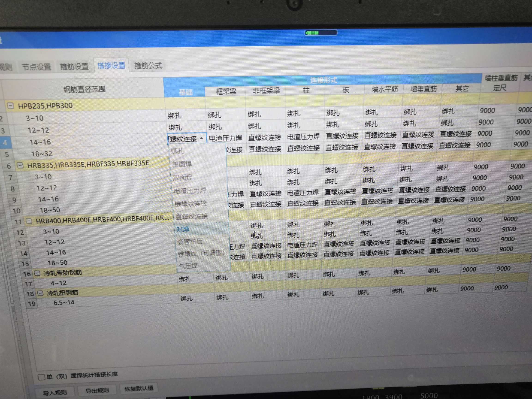Image resolution: width=532 pixels, height=399 pixels.
Task: Click 绑扎 in row 19 柱 column
Action: pos(293,295)
